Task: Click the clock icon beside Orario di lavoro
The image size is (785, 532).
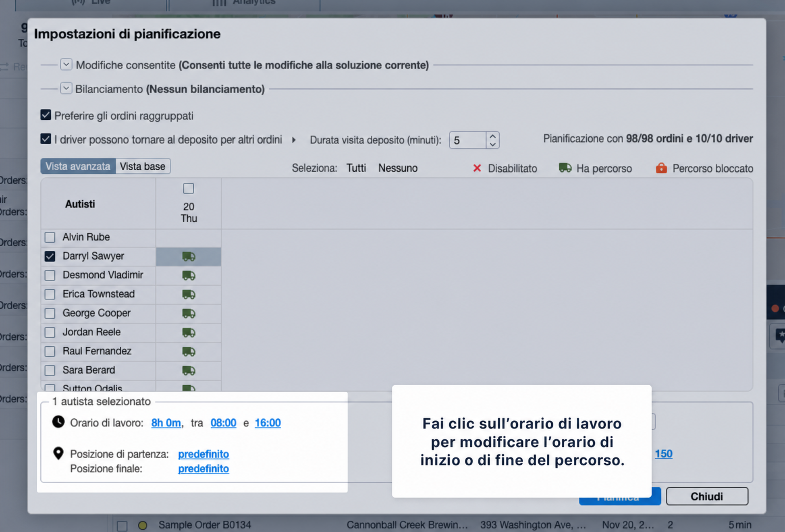Action: point(58,422)
